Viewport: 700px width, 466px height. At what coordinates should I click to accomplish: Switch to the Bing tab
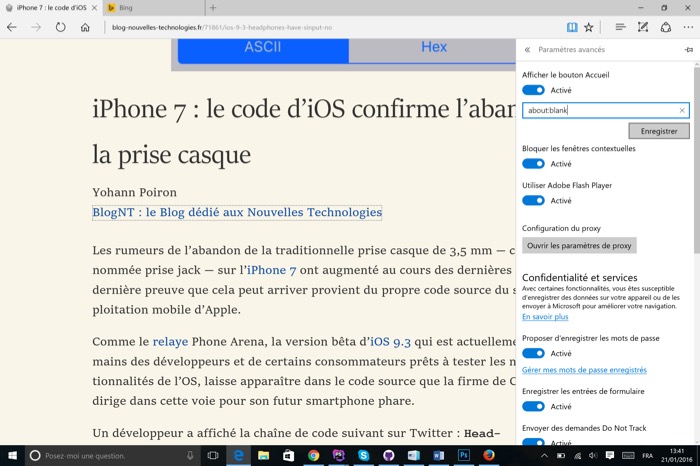(x=152, y=8)
